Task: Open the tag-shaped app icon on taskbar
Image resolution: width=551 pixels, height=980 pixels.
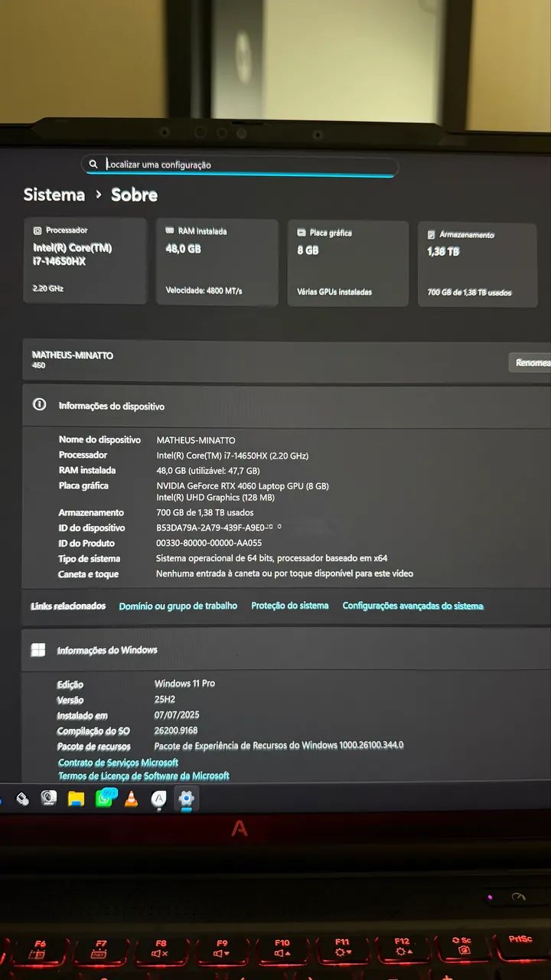Action: point(23,799)
